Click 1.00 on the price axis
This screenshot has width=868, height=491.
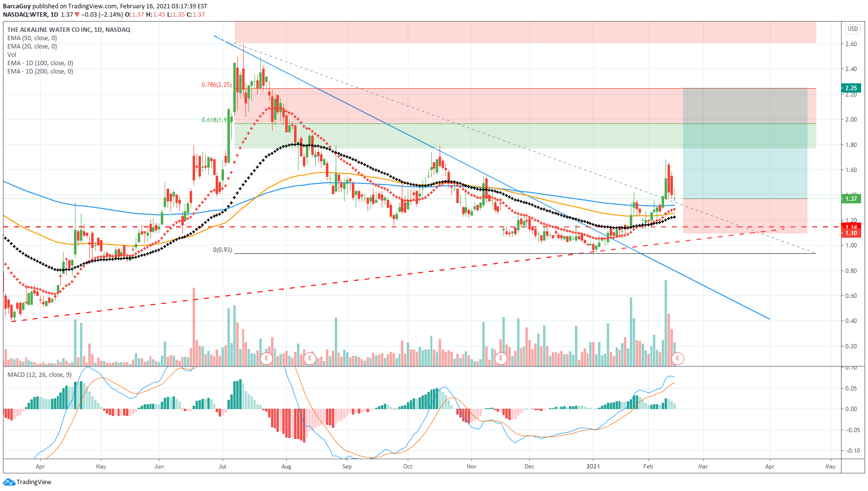click(851, 245)
